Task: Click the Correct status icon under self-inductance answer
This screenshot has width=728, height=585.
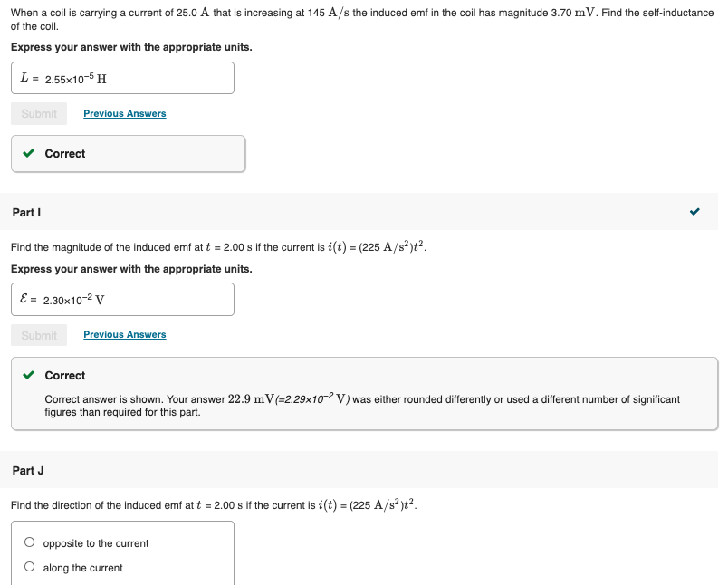Action: [28, 153]
